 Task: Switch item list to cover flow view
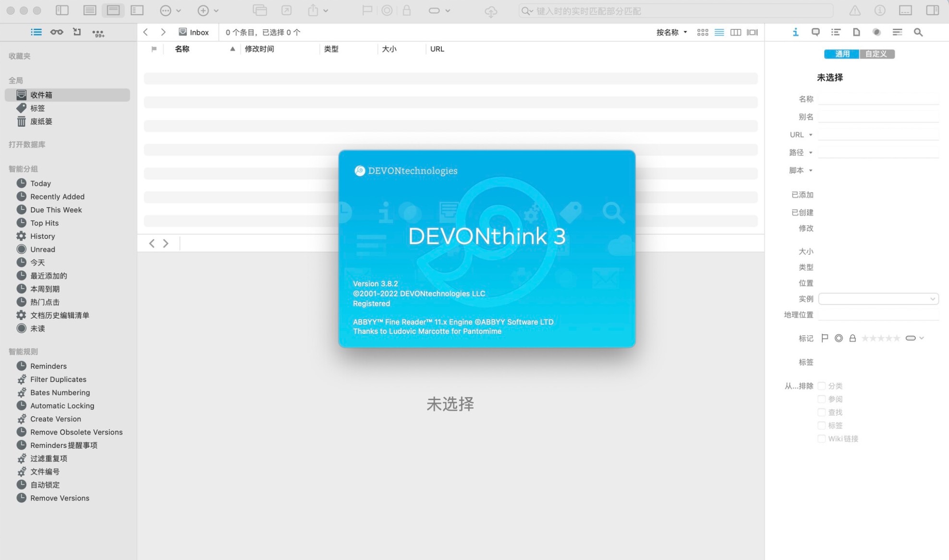pos(752,32)
